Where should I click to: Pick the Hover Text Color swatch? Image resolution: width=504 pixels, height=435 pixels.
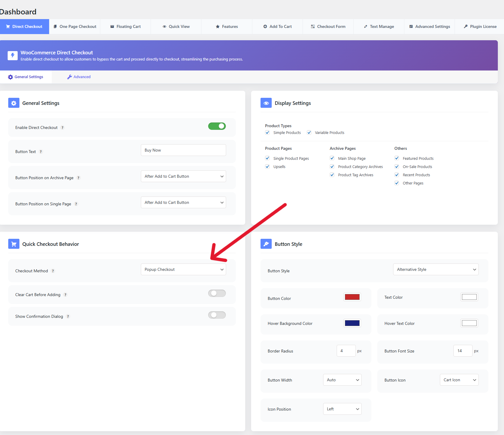pos(469,323)
